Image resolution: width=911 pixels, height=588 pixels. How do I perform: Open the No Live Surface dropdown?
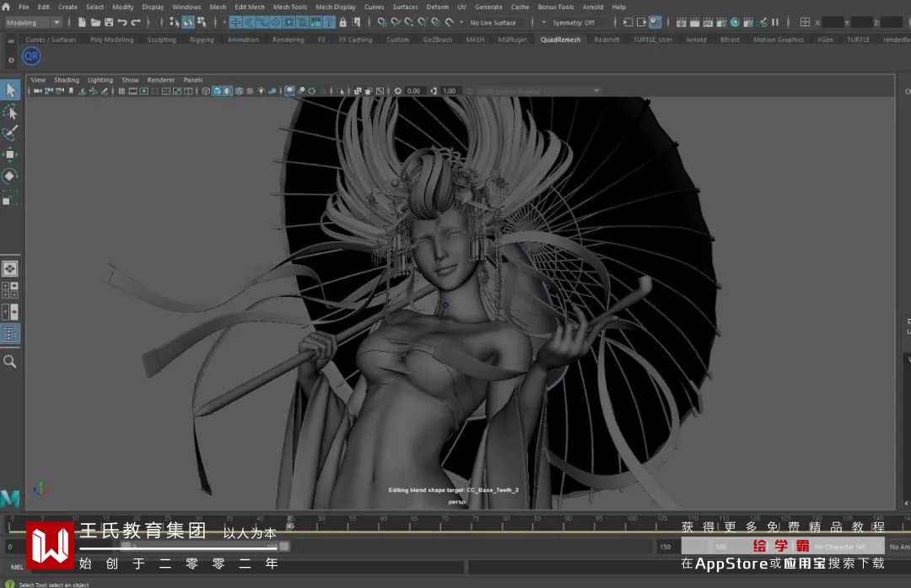pyautogui.click(x=494, y=23)
